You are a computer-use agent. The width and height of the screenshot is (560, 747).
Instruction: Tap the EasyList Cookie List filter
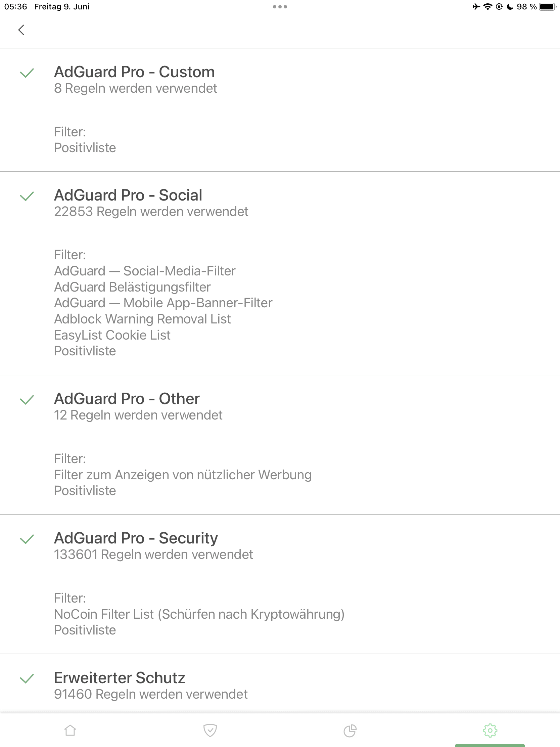click(x=112, y=335)
